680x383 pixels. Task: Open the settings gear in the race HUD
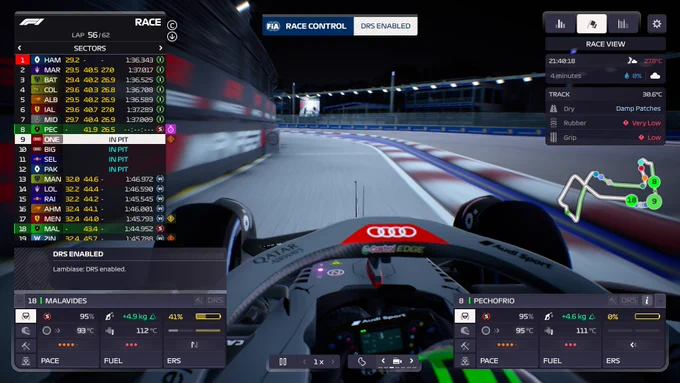[x=657, y=24]
